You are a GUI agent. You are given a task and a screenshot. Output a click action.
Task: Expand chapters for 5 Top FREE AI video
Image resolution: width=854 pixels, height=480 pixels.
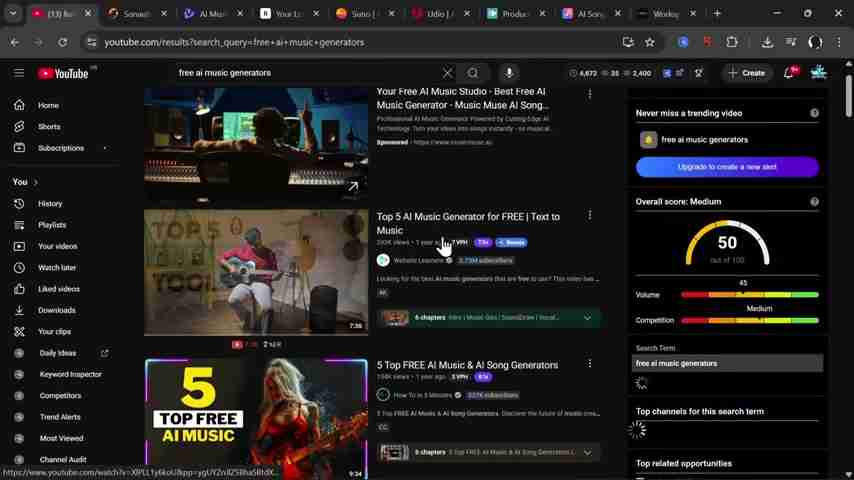[587, 452]
